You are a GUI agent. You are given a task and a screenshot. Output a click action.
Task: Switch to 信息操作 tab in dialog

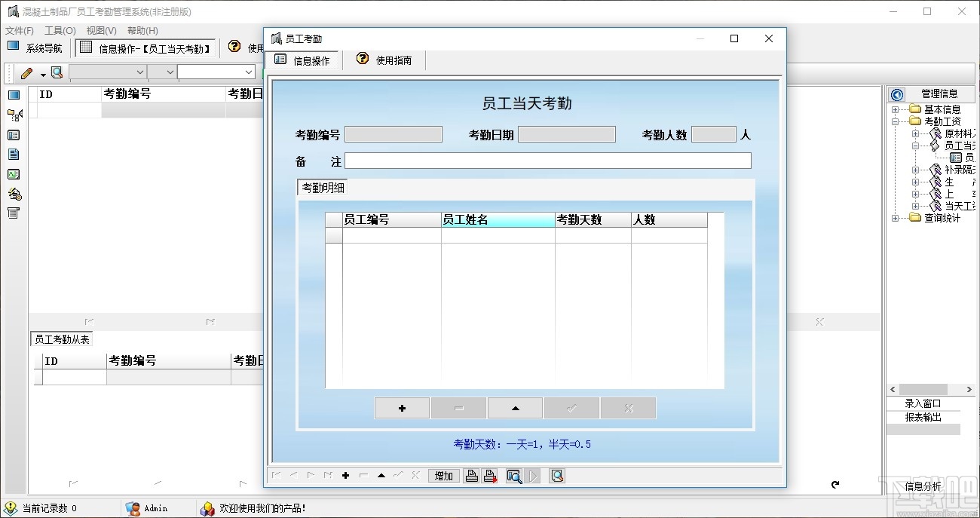pos(302,60)
